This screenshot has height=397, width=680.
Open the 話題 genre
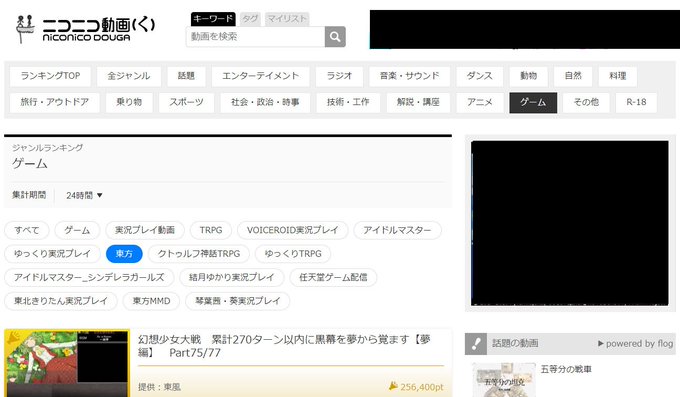point(186,76)
